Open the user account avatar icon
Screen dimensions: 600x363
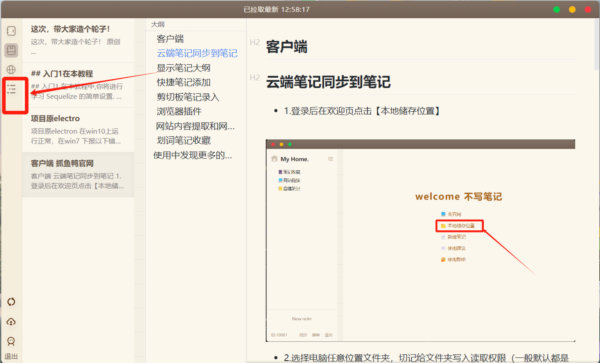11,341
